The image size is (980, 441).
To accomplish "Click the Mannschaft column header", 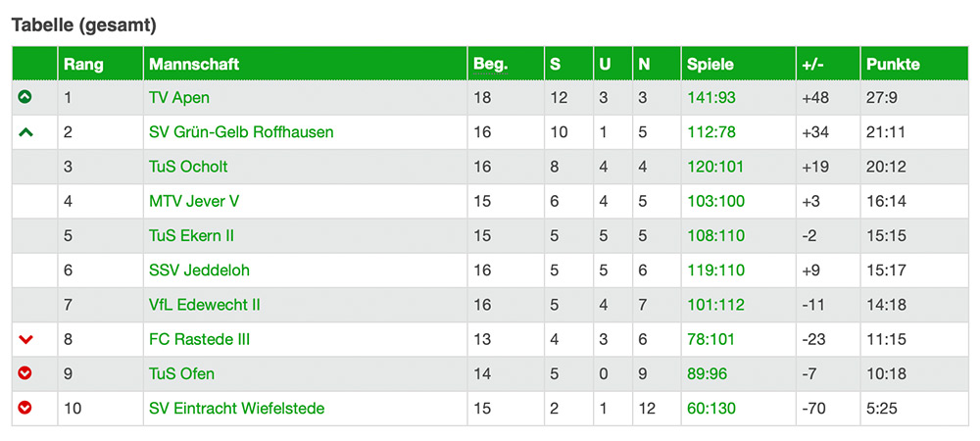I will point(194,65).
